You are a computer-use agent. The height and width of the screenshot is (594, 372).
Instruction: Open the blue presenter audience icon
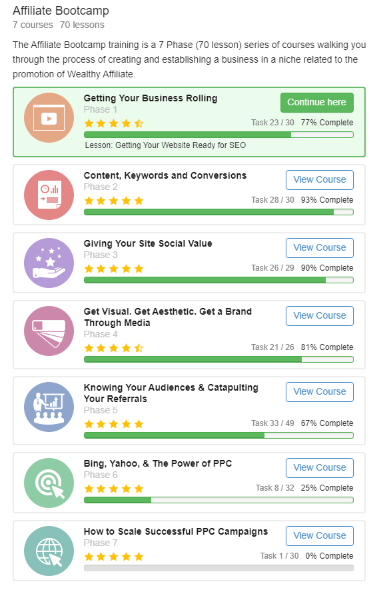tap(49, 407)
